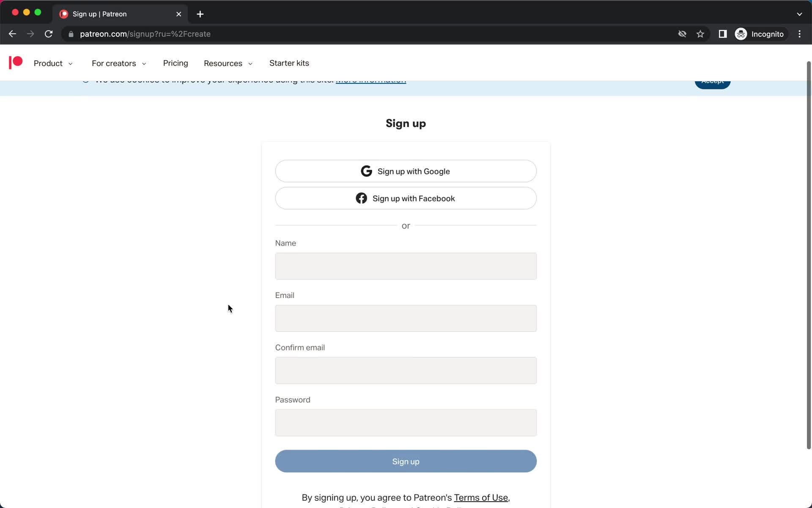
Task: Click the Google logo icon
Action: 366,171
